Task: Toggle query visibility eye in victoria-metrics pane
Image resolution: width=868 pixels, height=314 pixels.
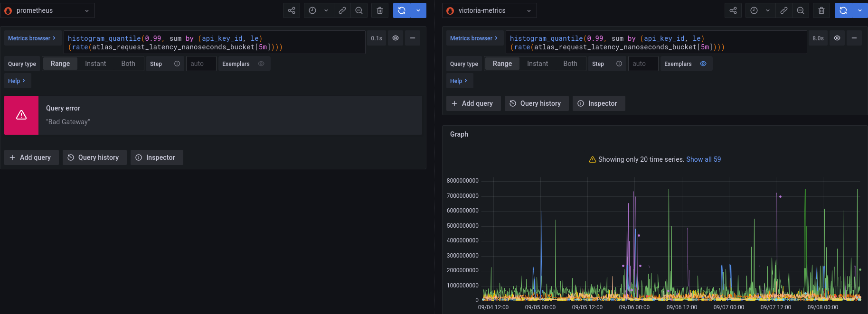Action: pyautogui.click(x=837, y=38)
